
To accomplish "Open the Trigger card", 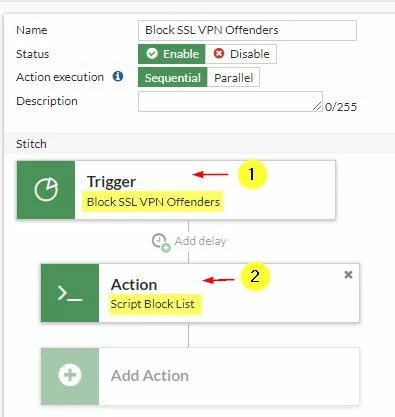I will pos(176,190).
